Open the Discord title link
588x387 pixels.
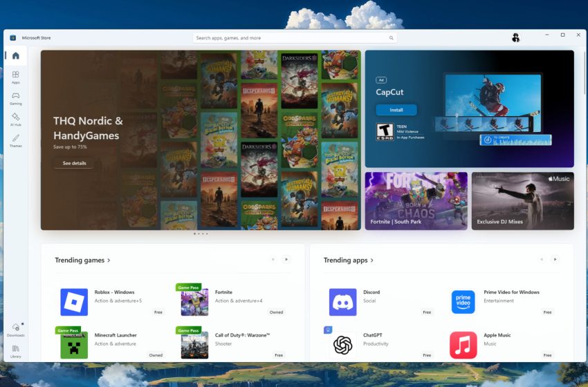pyautogui.click(x=371, y=292)
